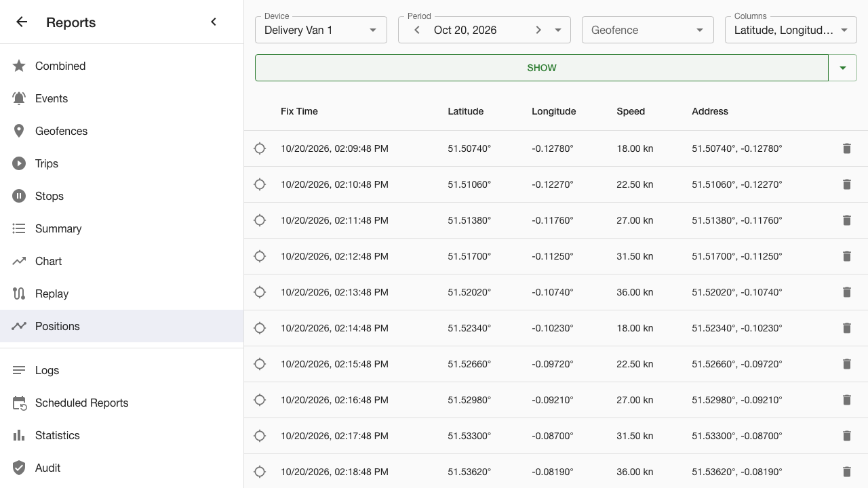The height and width of the screenshot is (488, 868).
Task: Click the address cell 51.52020°, -0.10740°
Action: (x=737, y=292)
